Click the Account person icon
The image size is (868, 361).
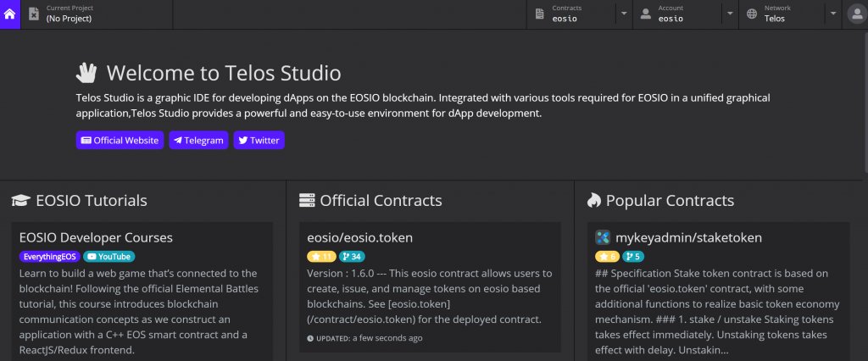tap(645, 14)
